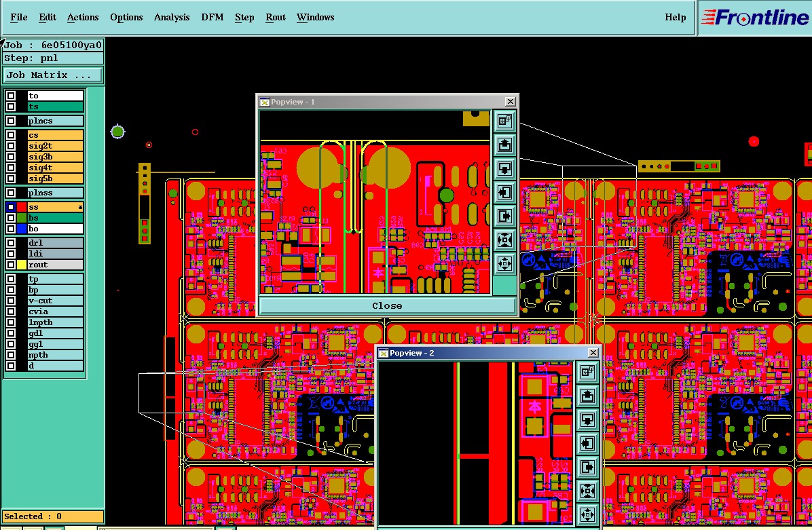Click the Popview 1 title bar icon

tap(265, 102)
